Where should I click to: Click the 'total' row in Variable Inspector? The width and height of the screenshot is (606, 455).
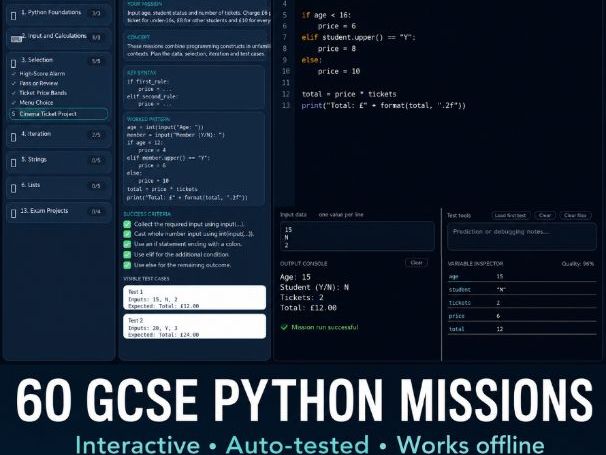coord(522,329)
